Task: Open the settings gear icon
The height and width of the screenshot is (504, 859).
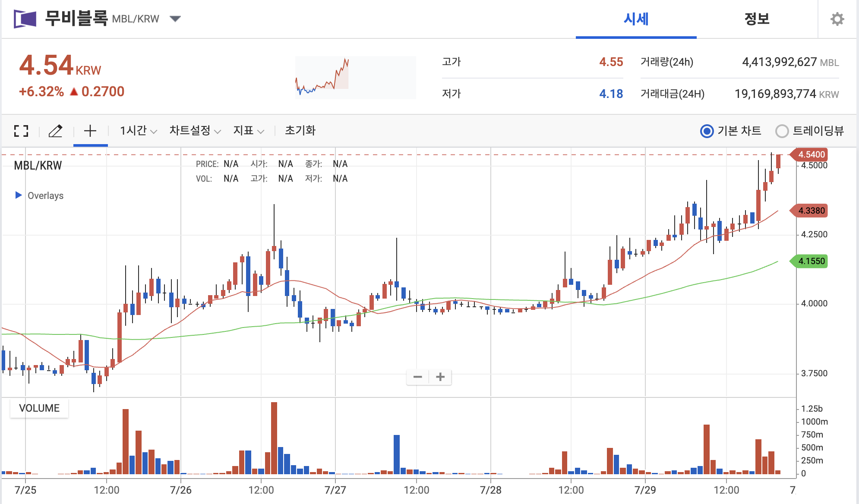Action: pyautogui.click(x=837, y=19)
